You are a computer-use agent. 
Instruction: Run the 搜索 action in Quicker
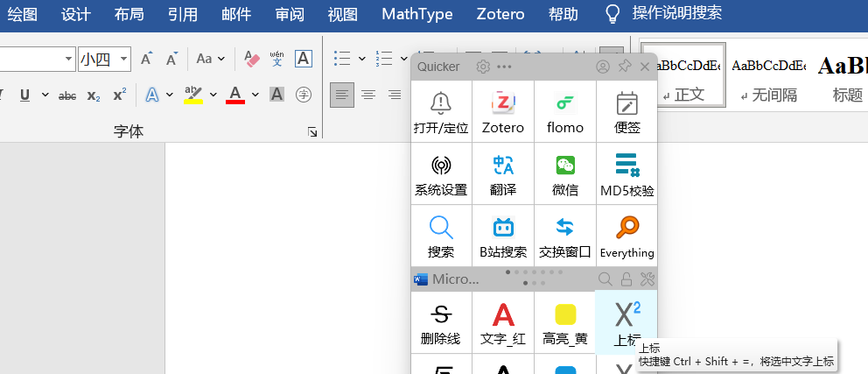pyautogui.click(x=441, y=236)
